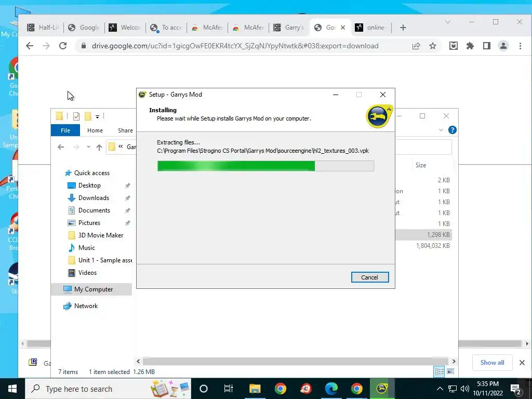Click Explorer horizontal scrollbar
532x399 pixels.
tap(295, 362)
